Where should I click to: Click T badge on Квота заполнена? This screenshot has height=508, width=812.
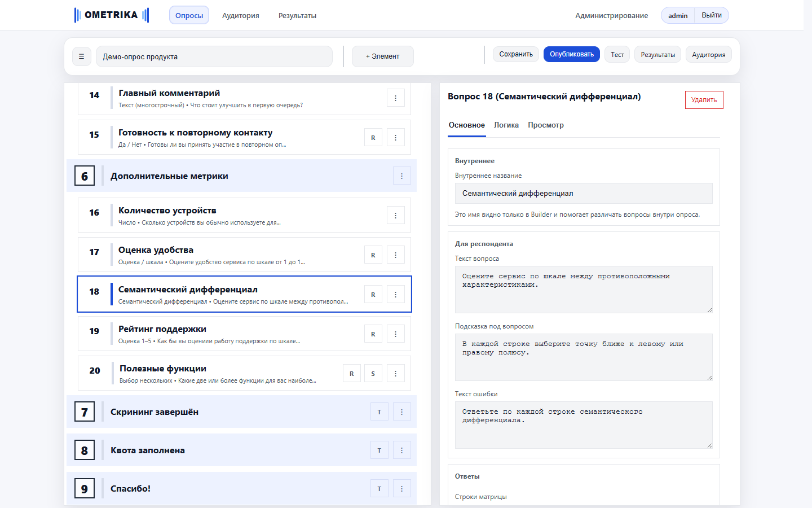pos(379,450)
